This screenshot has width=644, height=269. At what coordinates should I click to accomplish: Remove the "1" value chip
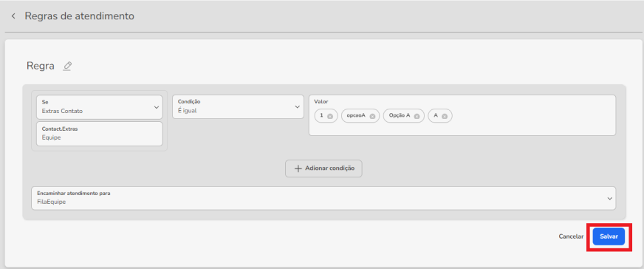(x=330, y=116)
